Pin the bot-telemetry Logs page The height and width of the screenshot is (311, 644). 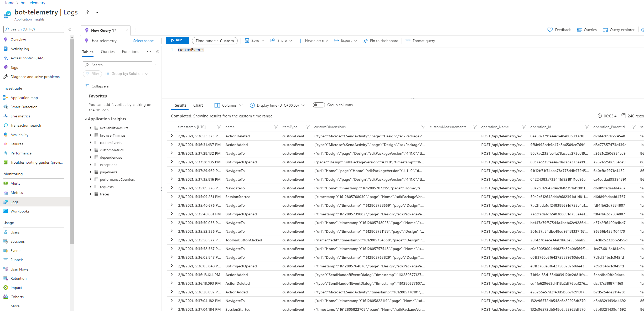click(87, 12)
